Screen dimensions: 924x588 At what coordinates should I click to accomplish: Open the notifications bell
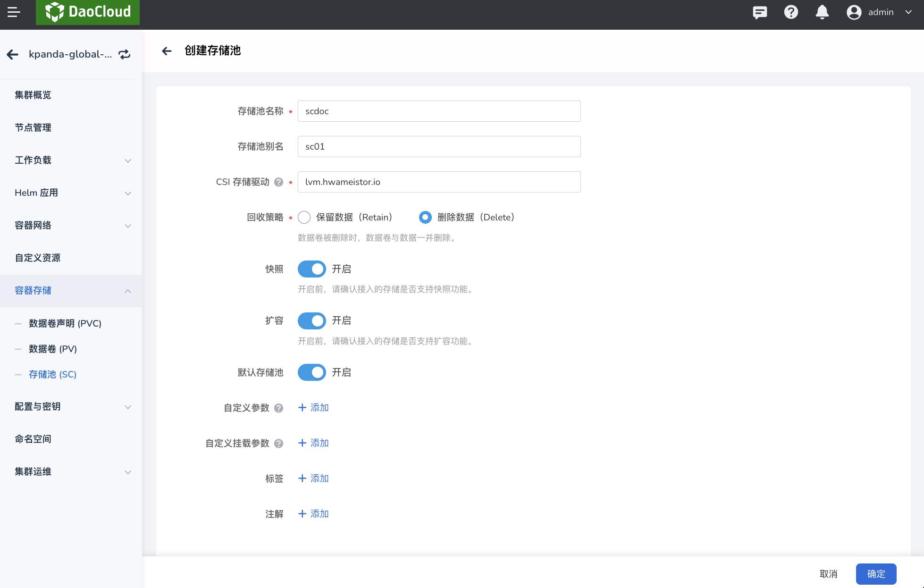822,12
